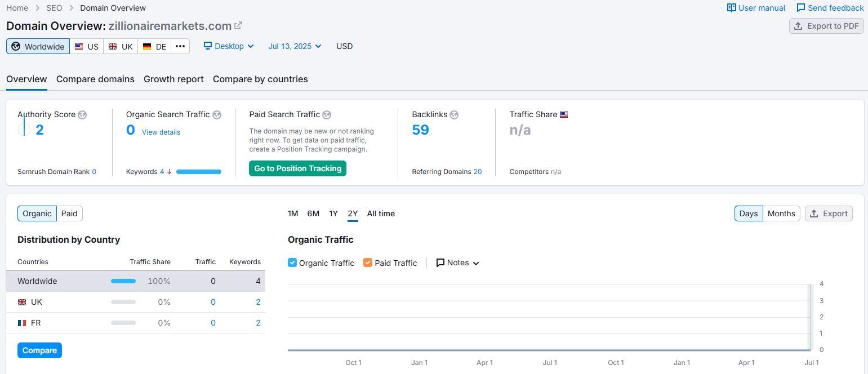Viewport: 868px width, 374px height.
Task: Click the FR row traffic value 0
Action: (x=213, y=323)
